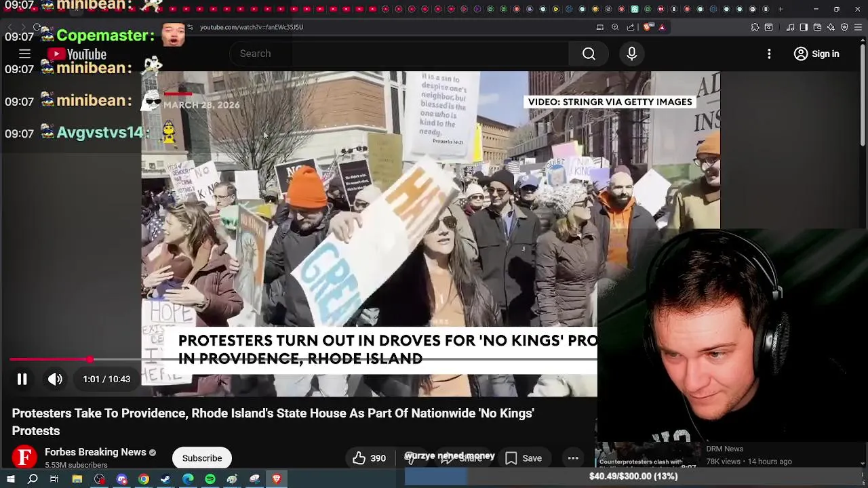868x488 pixels.
Task: Sign in to YouTube account
Action: coord(816,54)
